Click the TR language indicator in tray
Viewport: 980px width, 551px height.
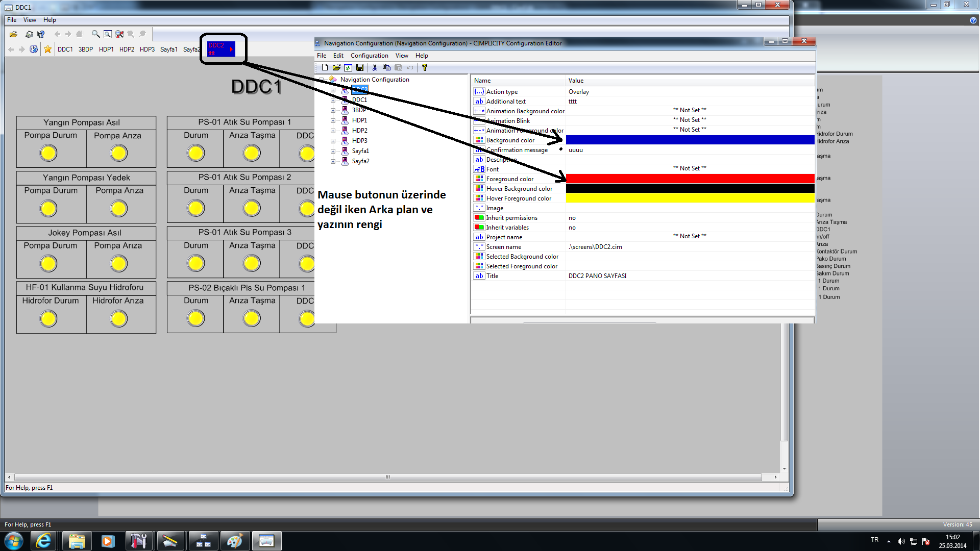point(875,540)
